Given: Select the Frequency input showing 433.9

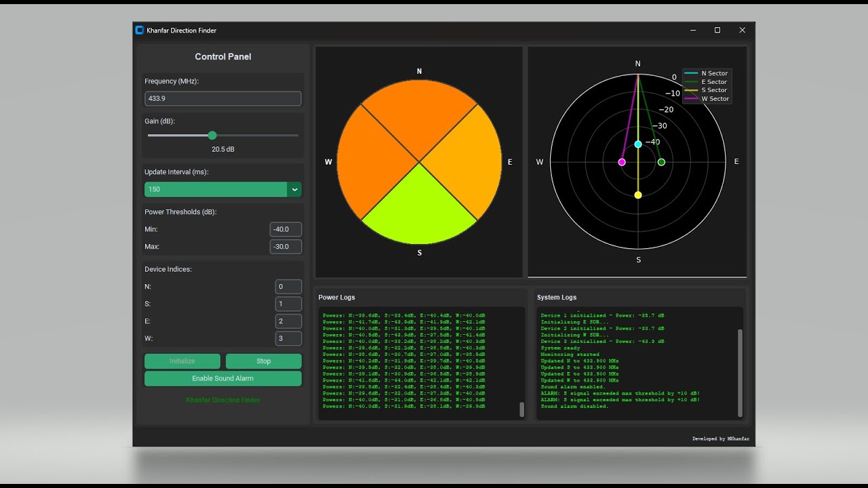Looking at the screenshot, I should click(x=222, y=98).
